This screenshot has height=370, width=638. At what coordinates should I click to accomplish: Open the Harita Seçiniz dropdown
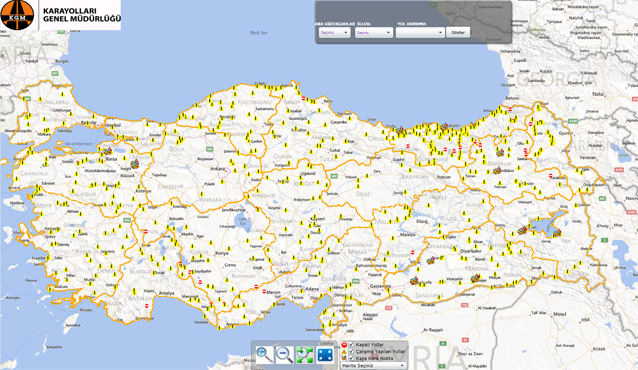373,366
